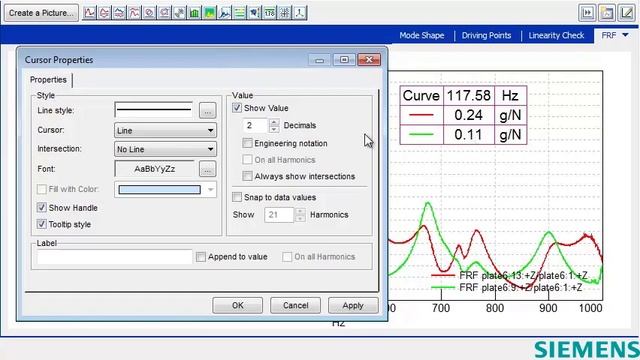
Task: Click the pencil edit display icon
Action: (627, 13)
